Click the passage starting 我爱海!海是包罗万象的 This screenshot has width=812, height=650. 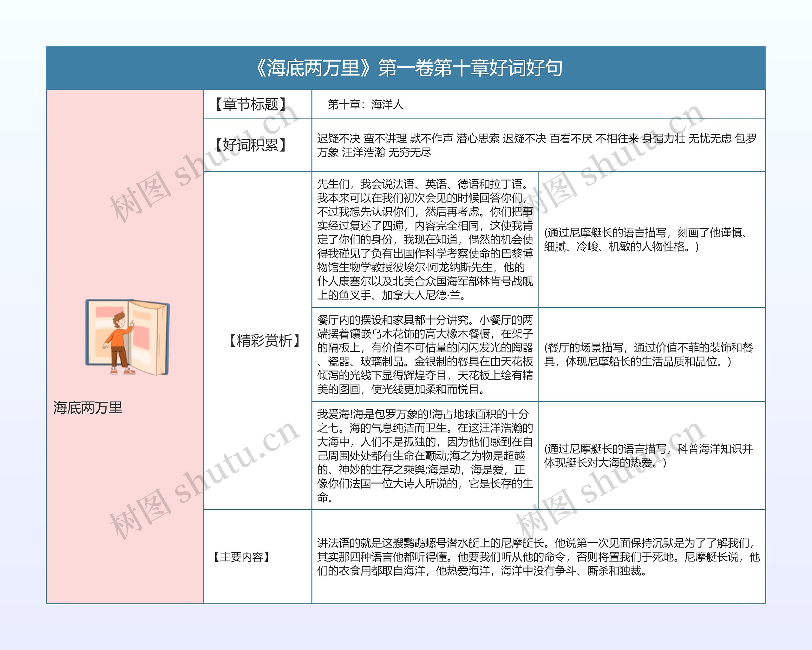(425, 456)
